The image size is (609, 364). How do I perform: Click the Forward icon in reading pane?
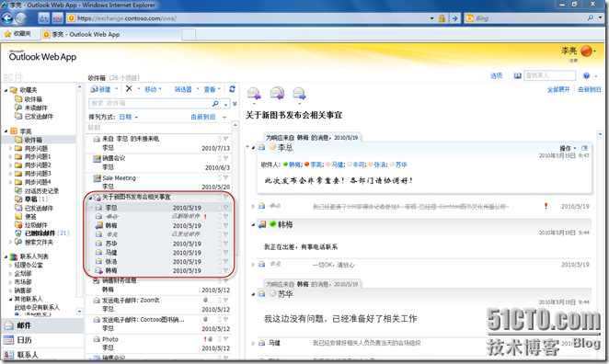coord(300,93)
